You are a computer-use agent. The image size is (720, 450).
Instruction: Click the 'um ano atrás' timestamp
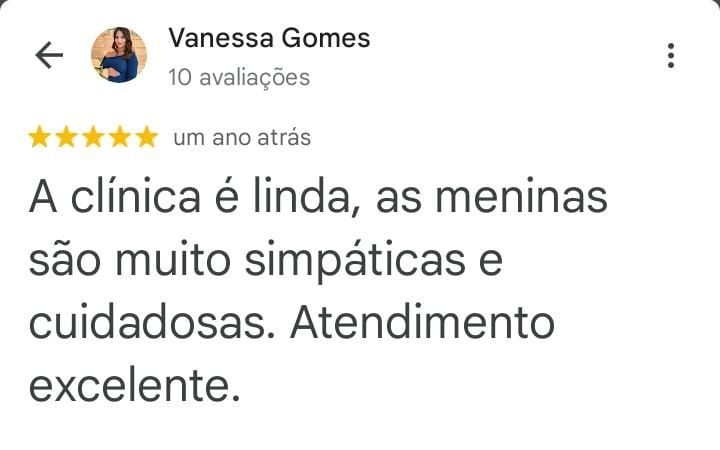point(242,137)
